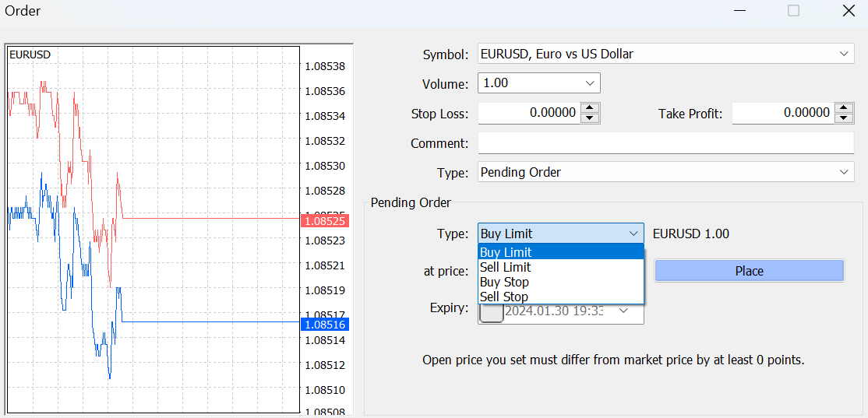Screen dimensions: 868x418
Task: Click the Place button
Action: pos(750,271)
